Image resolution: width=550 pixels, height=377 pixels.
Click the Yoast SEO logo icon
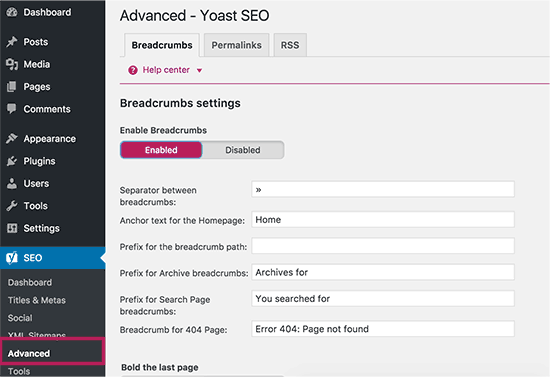[12, 258]
